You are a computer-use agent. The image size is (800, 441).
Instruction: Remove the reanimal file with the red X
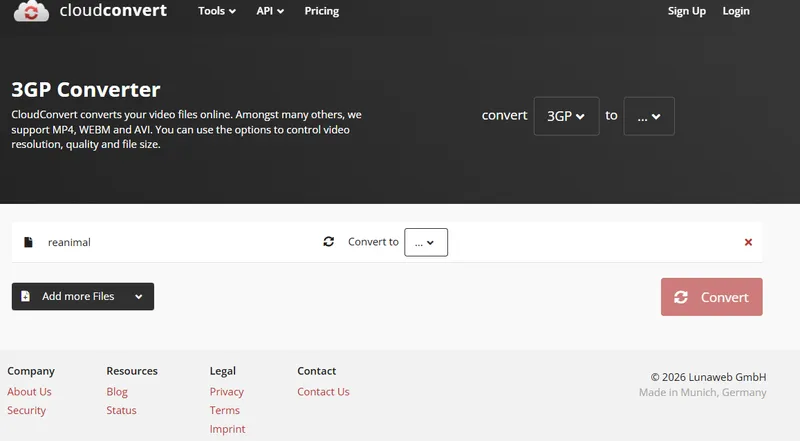[748, 242]
